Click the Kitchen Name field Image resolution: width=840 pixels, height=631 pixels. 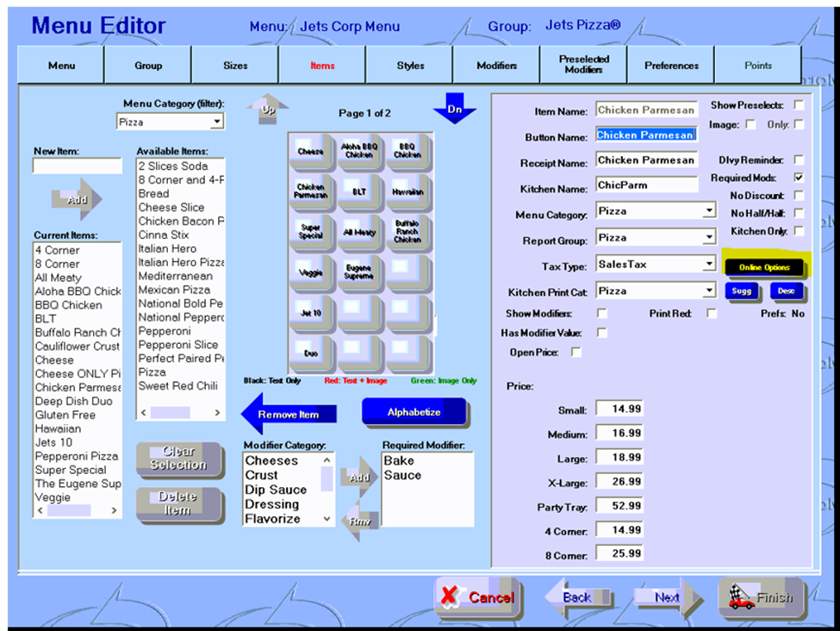pyautogui.click(x=647, y=185)
